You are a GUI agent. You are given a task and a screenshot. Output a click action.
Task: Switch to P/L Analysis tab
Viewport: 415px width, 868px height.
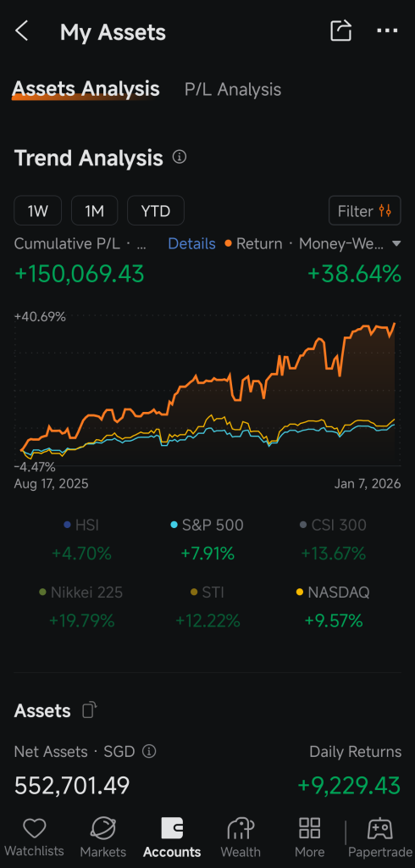click(233, 89)
